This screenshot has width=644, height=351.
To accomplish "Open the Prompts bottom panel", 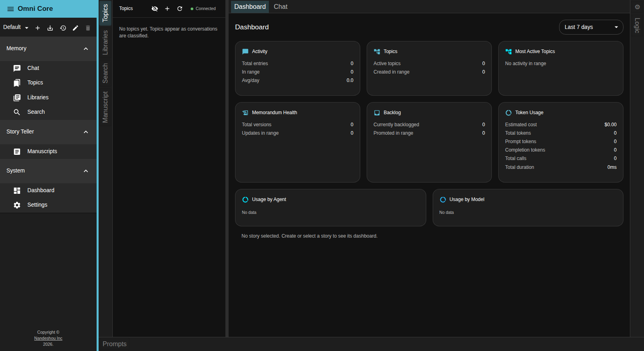I will click(x=115, y=344).
